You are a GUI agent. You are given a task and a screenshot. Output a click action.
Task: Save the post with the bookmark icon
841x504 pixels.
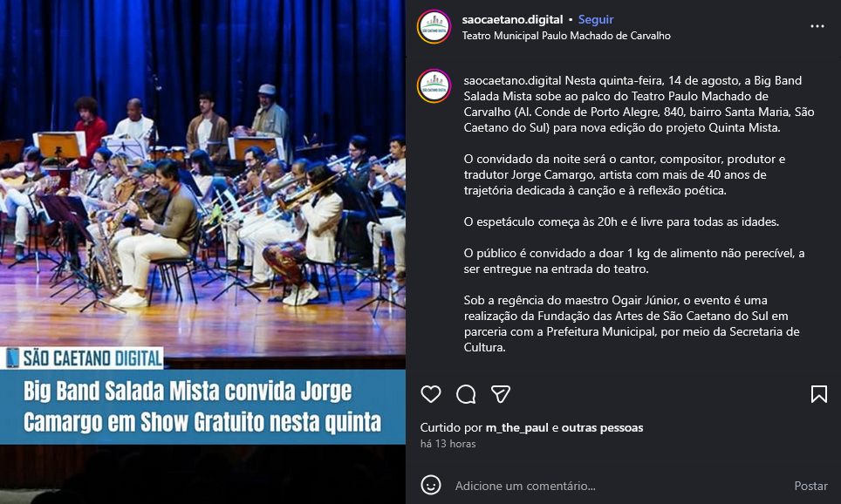(x=818, y=394)
